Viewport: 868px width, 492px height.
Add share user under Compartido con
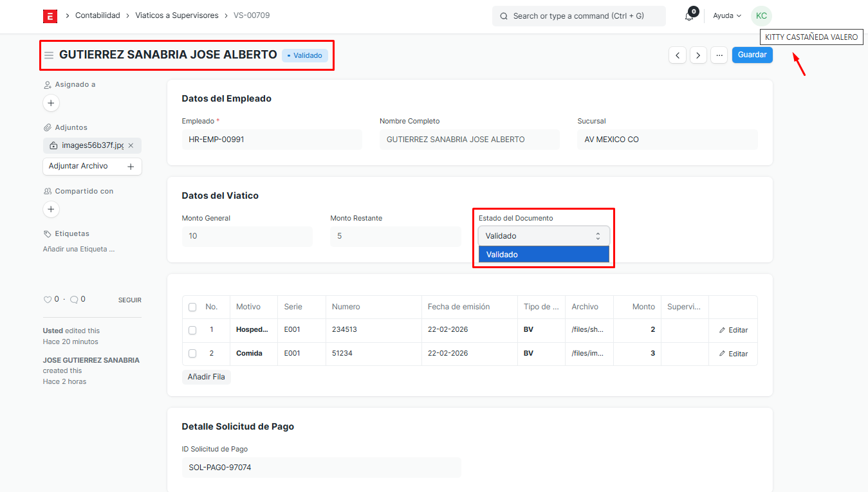click(x=51, y=210)
